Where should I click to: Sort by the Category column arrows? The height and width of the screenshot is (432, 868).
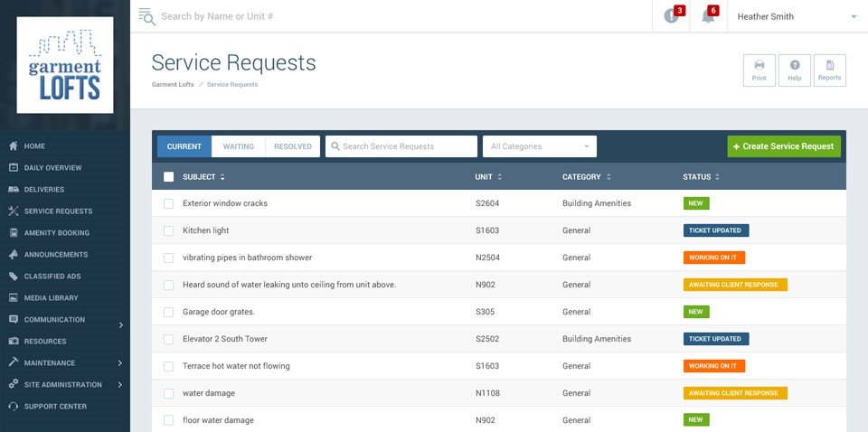pyautogui.click(x=609, y=177)
